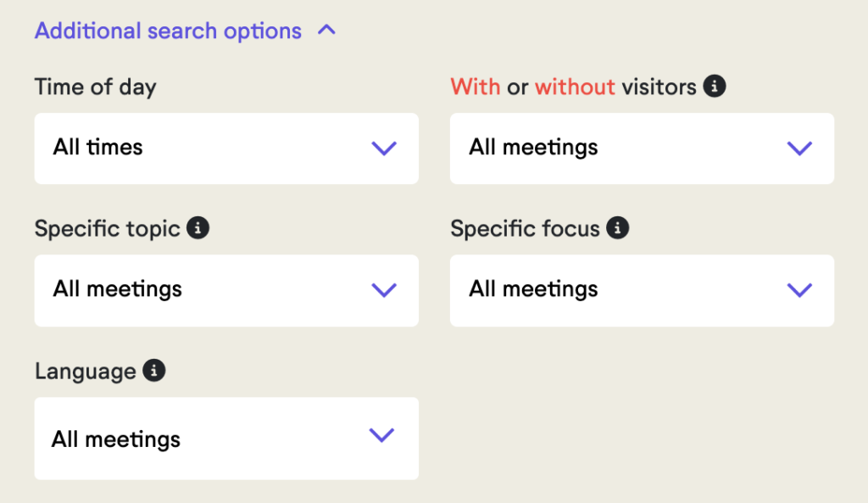This screenshot has height=503, width=868.
Task: Open the Specific topic All meetings dropdown
Action: (226, 290)
